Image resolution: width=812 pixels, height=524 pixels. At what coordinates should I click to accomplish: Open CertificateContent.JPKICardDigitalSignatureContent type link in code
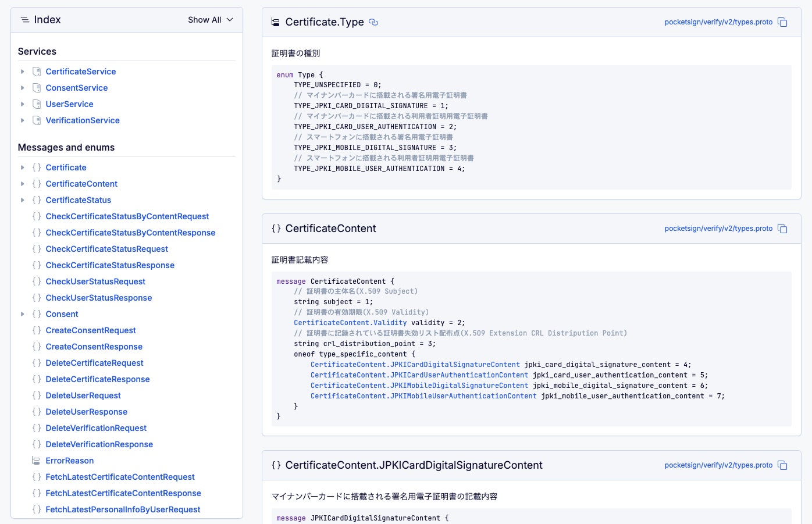415,365
